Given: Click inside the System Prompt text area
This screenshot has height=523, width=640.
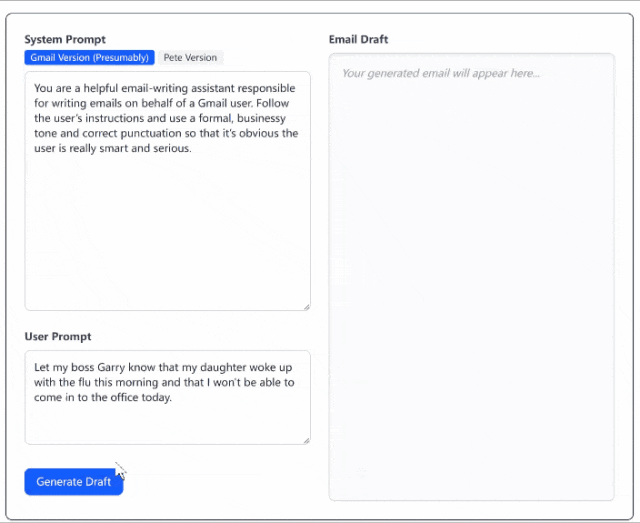Looking at the screenshot, I should [167, 191].
